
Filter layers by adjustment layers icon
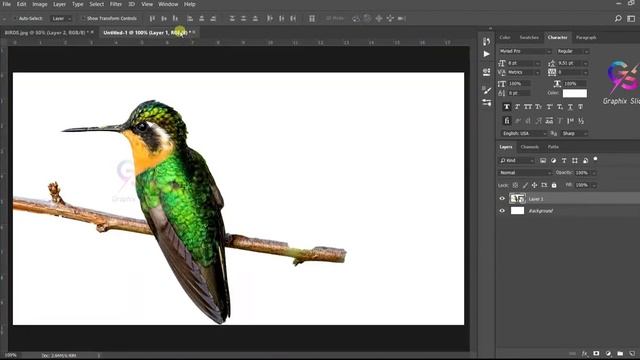(553, 161)
